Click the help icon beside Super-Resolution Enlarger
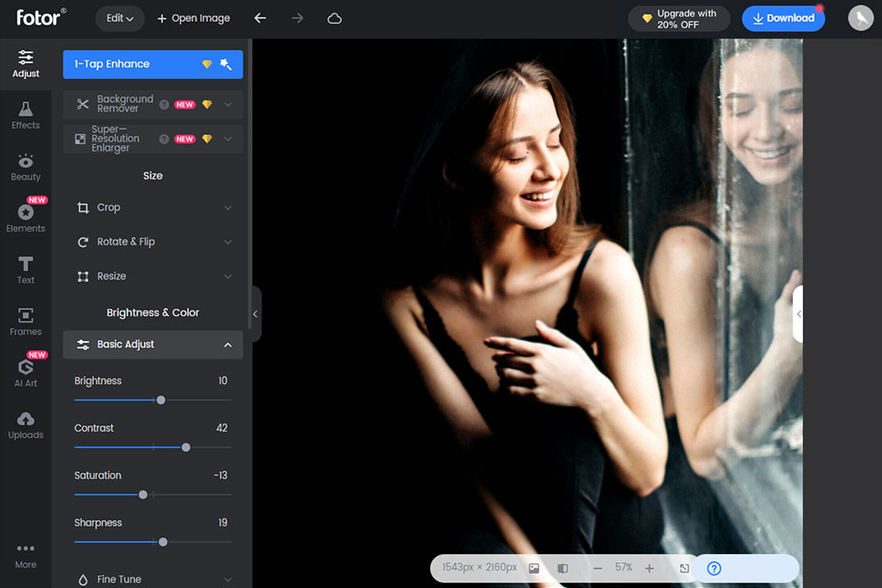882x588 pixels. pos(164,139)
